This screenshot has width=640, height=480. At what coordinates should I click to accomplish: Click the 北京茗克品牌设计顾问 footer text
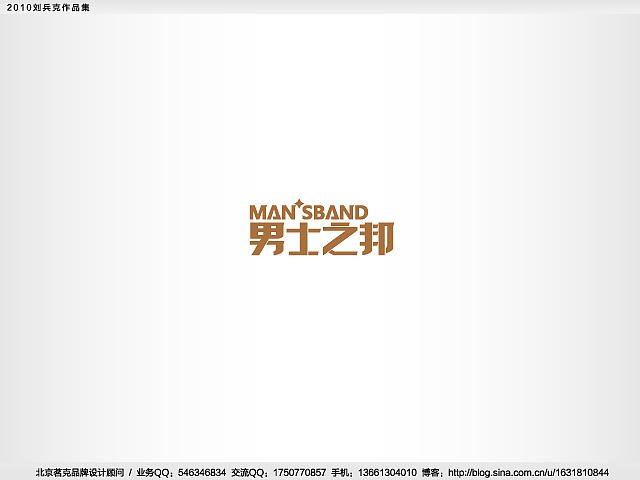pyautogui.click(x=80, y=473)
